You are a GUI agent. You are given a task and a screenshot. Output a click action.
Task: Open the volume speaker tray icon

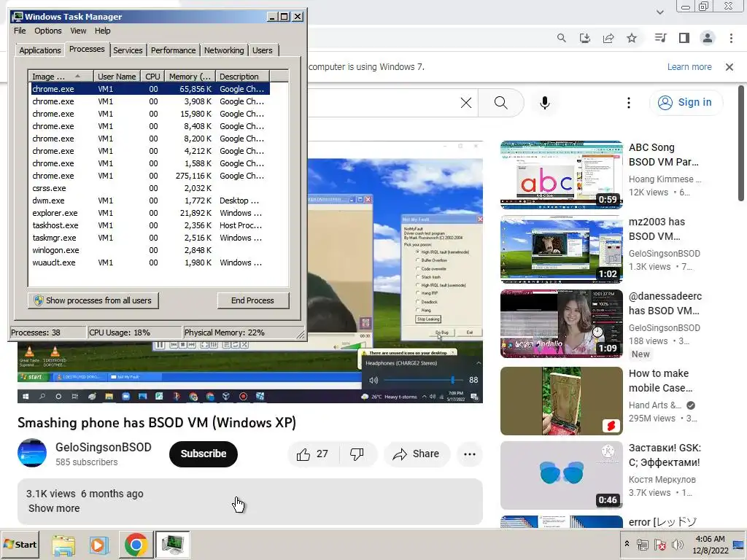(x=677, y=544)
